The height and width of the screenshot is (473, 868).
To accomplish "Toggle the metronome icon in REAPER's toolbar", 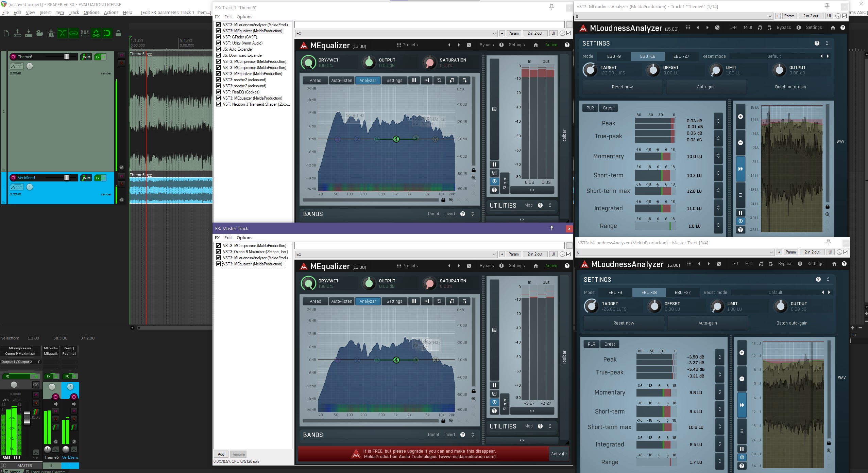I will [x=51, y=33].
